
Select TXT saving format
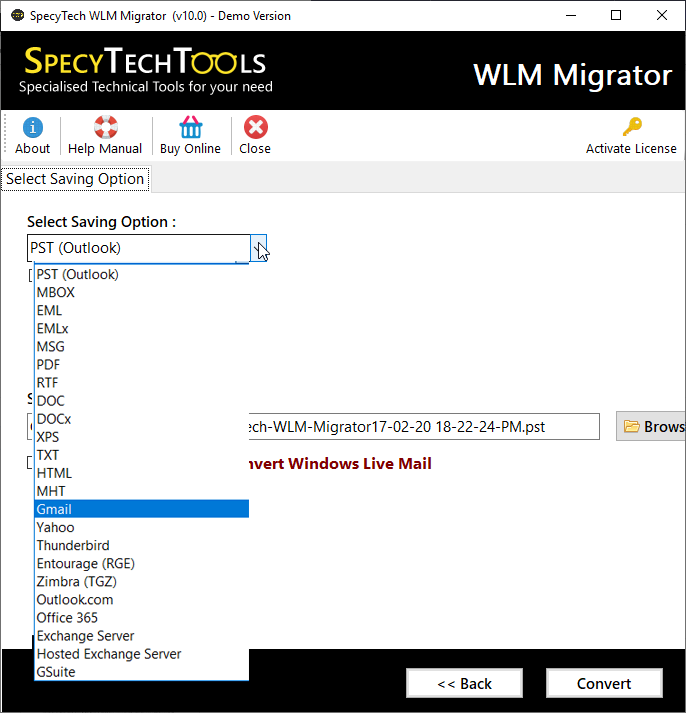click(142, 455)
